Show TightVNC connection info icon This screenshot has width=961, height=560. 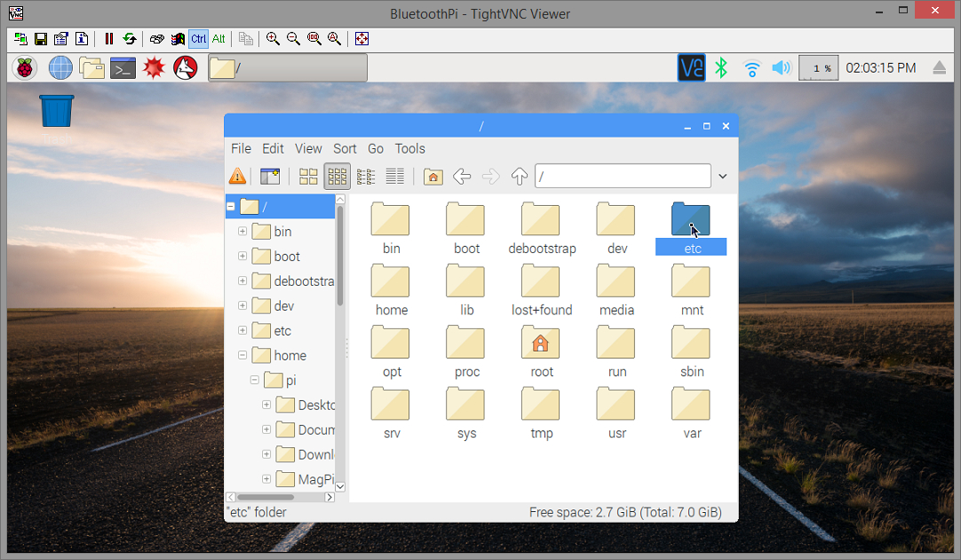(82, 39)
